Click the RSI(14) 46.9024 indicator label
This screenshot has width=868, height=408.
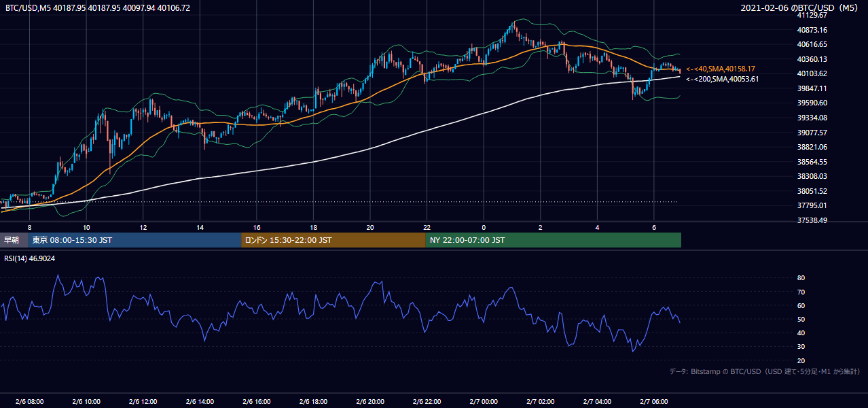point(29,258)
